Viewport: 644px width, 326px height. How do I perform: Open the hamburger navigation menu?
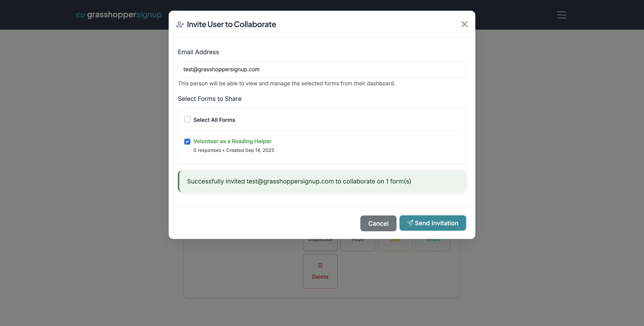coord(561,15)
